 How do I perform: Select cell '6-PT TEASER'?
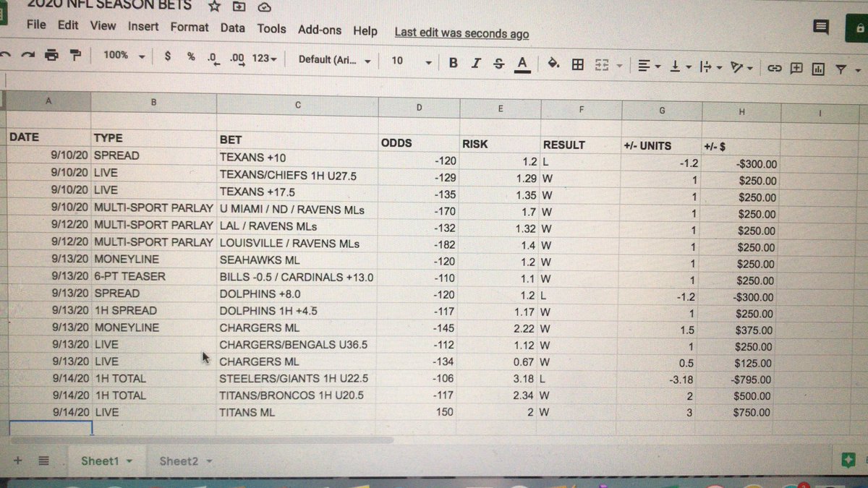coord(153,276)
